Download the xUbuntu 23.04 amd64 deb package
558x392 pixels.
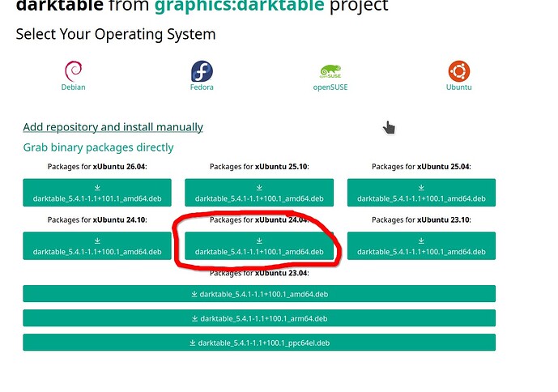[259, 294]
